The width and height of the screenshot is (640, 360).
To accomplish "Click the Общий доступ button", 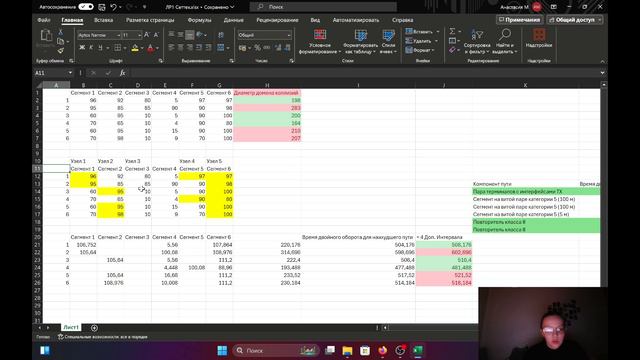I will tap(575, 20).
